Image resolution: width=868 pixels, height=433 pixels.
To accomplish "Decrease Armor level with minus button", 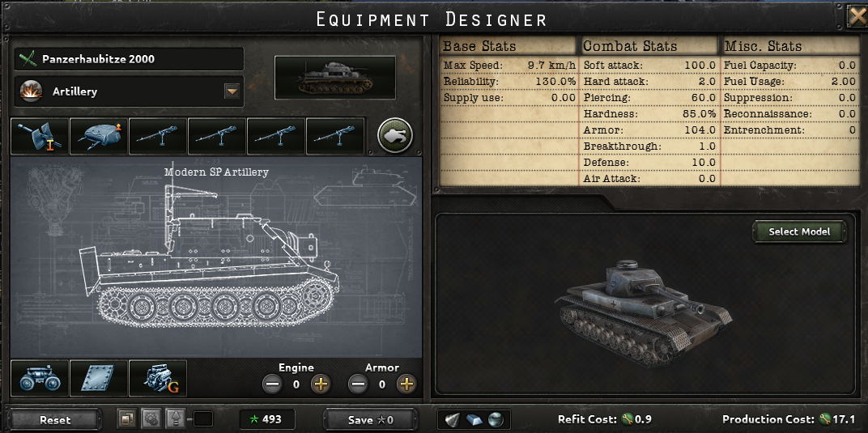I will 358,384.
